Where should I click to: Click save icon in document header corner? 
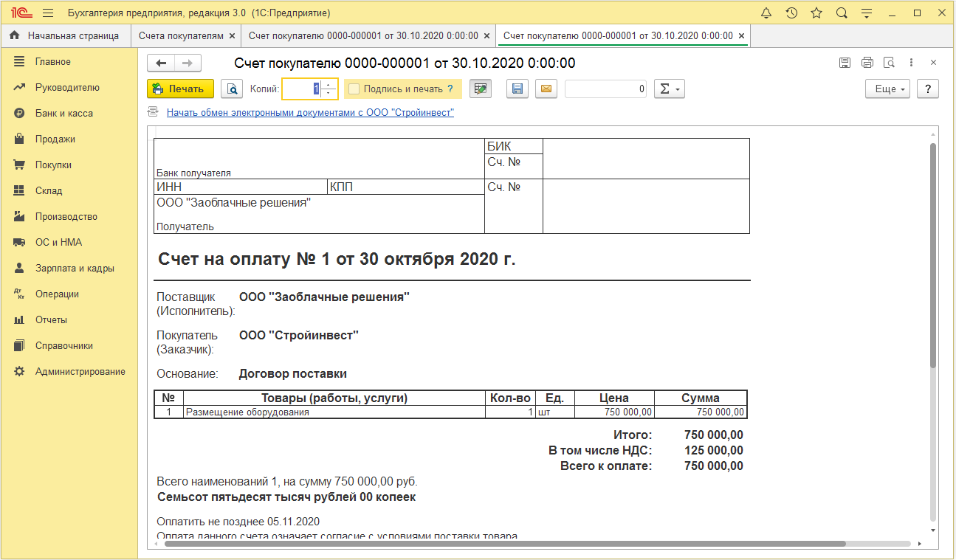coord(845,63)
